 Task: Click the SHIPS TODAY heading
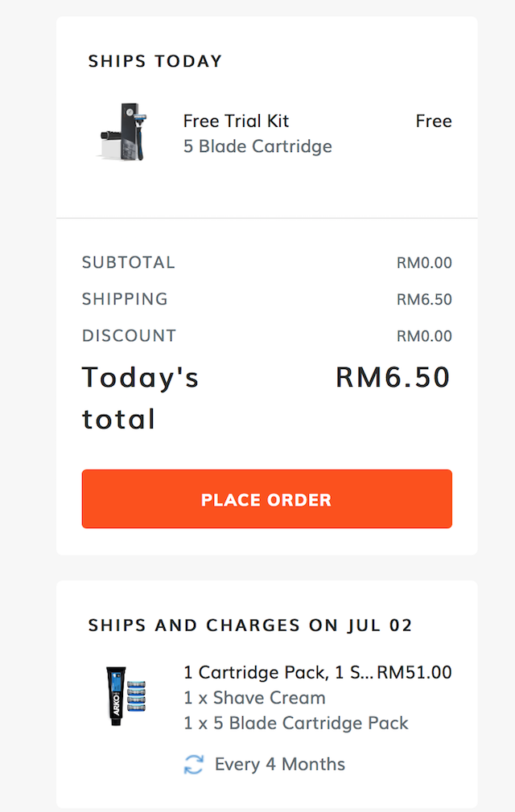tap(155, 61)
